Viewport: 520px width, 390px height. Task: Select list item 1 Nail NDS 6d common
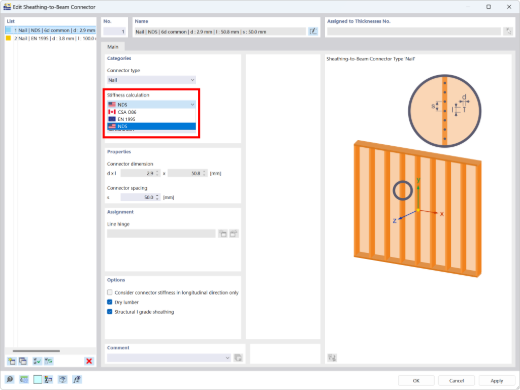click(51, 30)
